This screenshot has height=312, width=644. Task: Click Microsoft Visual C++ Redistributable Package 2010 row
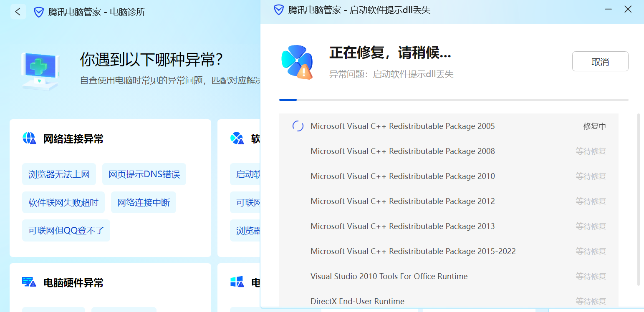click(449, 176)
